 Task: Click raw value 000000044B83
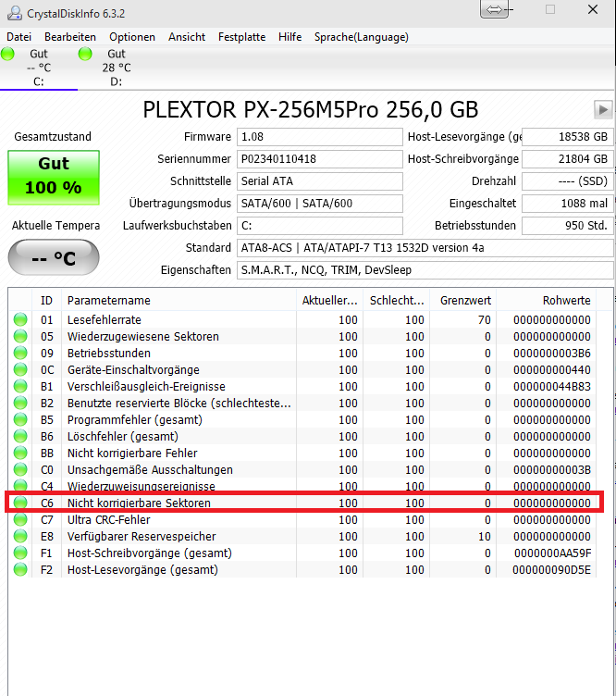point(551,386)
